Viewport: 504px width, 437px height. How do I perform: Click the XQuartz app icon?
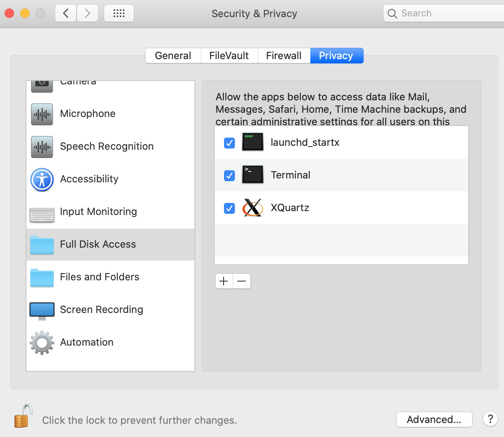click(x=253, y=207)
